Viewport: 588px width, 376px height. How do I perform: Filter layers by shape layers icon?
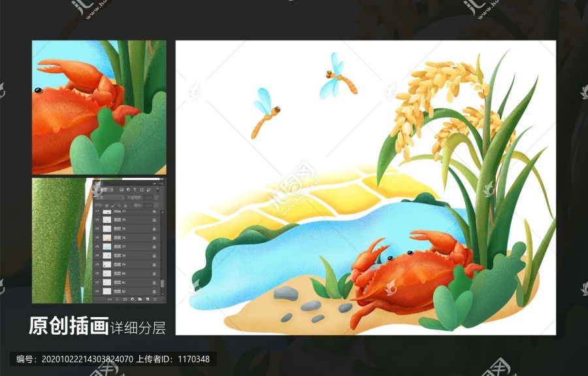point(142,190)
